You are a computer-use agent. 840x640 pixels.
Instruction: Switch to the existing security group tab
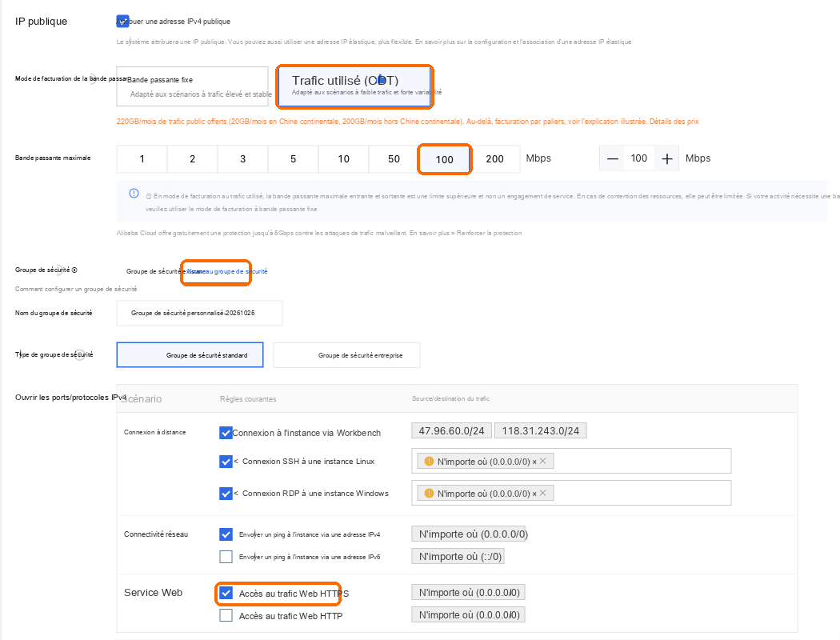[x=155, y=271]
